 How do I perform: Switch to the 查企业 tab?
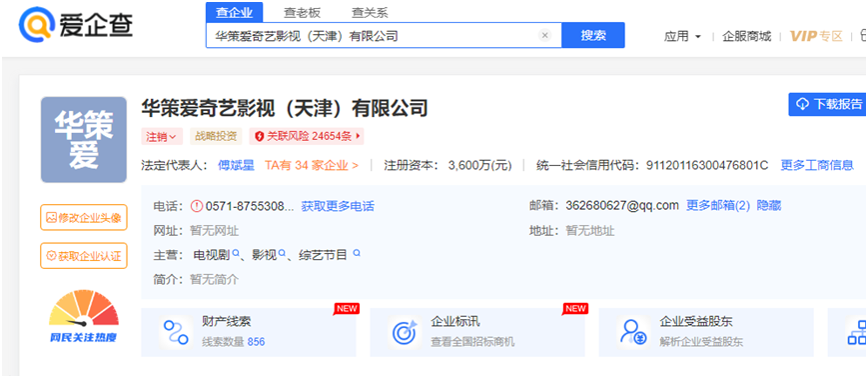click(234, 12)
